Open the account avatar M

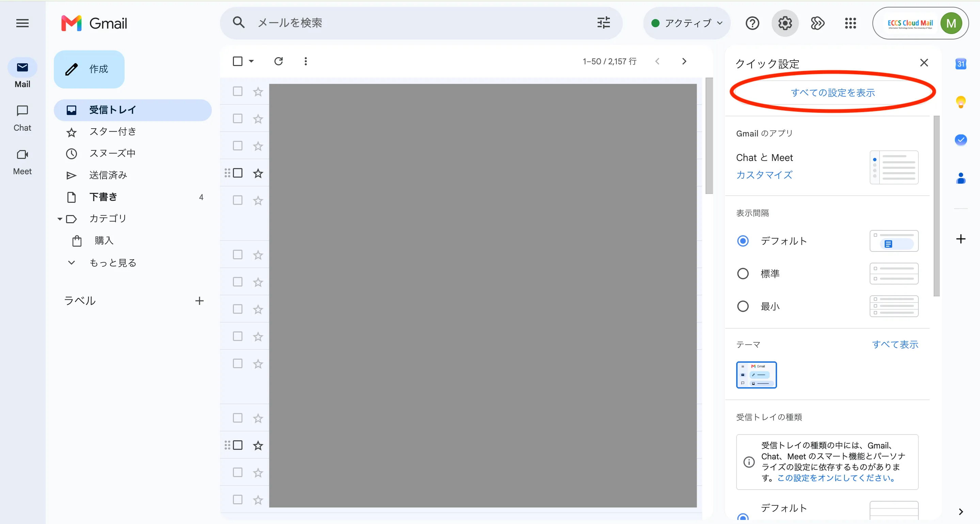pos(951,23)
